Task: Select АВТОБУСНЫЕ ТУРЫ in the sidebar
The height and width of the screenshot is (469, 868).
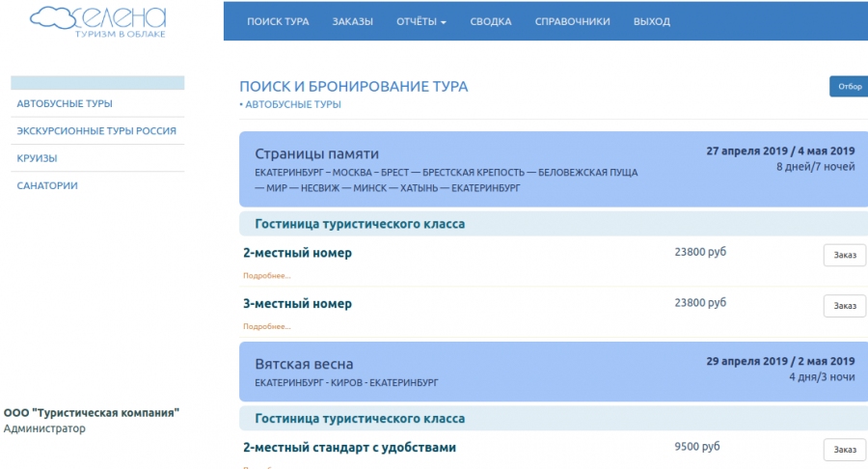Action: (x=65, y=103)
